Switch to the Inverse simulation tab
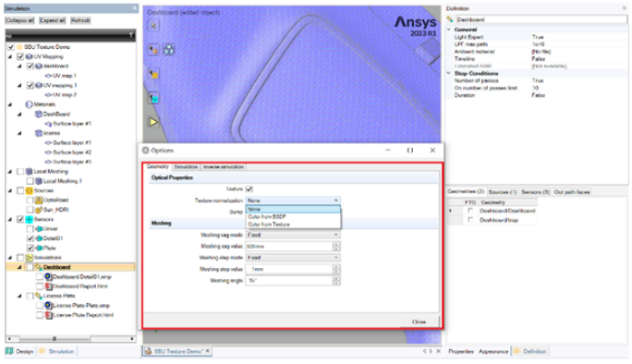Viewport: 632px width, 364px height. click(x=224, y=166)
